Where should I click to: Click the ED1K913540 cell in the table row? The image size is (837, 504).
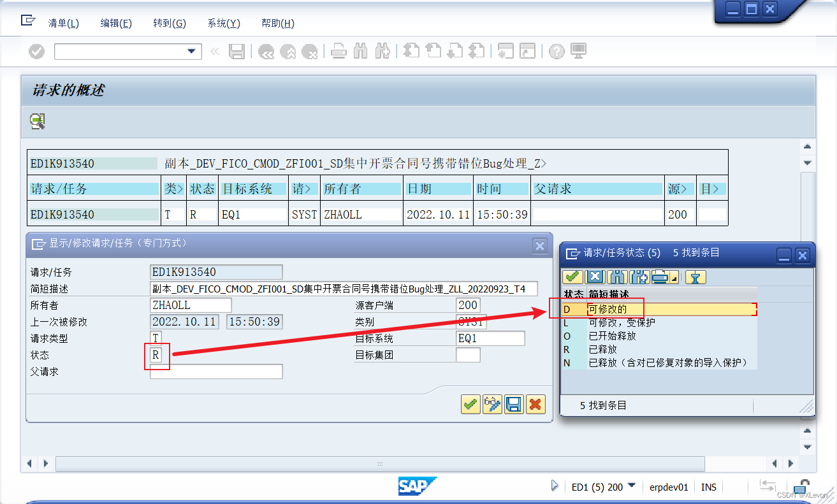pos(94,215)
